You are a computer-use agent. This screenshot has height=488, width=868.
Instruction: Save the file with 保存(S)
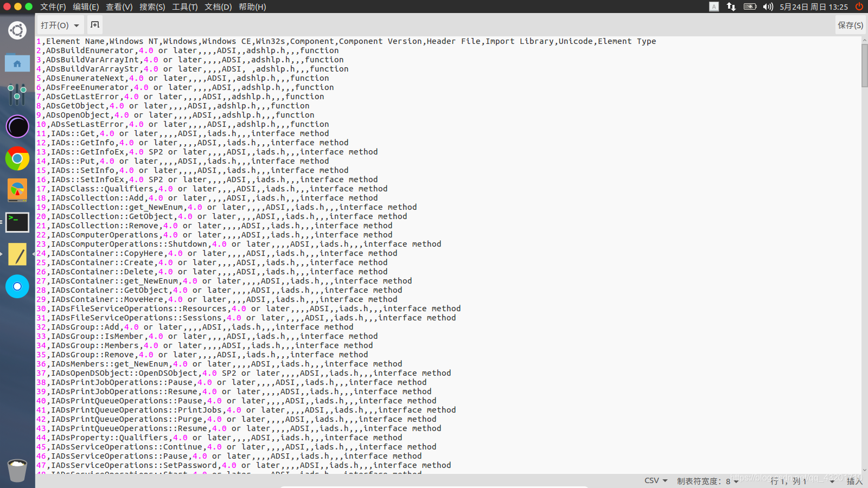(850, 25)
